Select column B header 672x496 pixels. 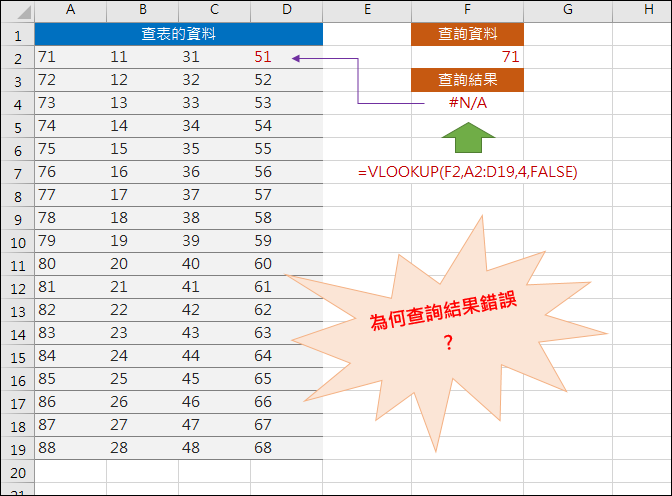tap(143, 10)
